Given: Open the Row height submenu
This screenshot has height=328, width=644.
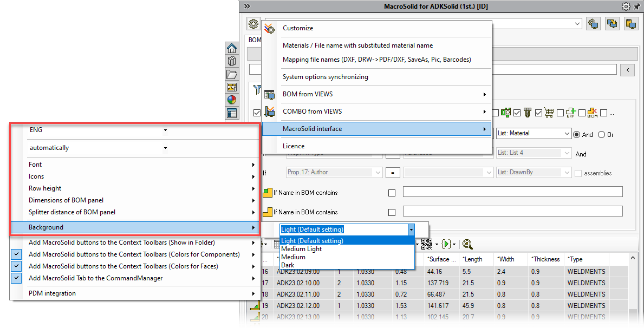Looking at the screenshot, I should pyautogui.click(x=135, y=188).
